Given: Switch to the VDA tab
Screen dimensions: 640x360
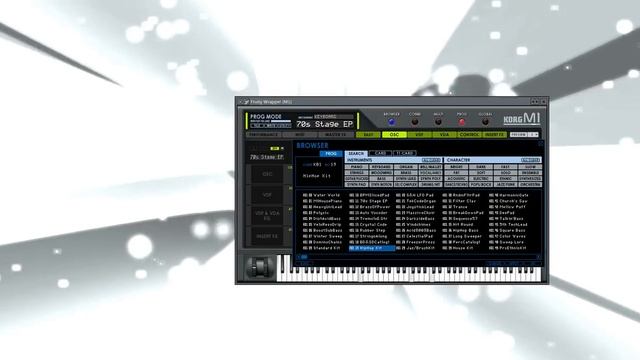Looking at the screenshot, I should 444,135.
